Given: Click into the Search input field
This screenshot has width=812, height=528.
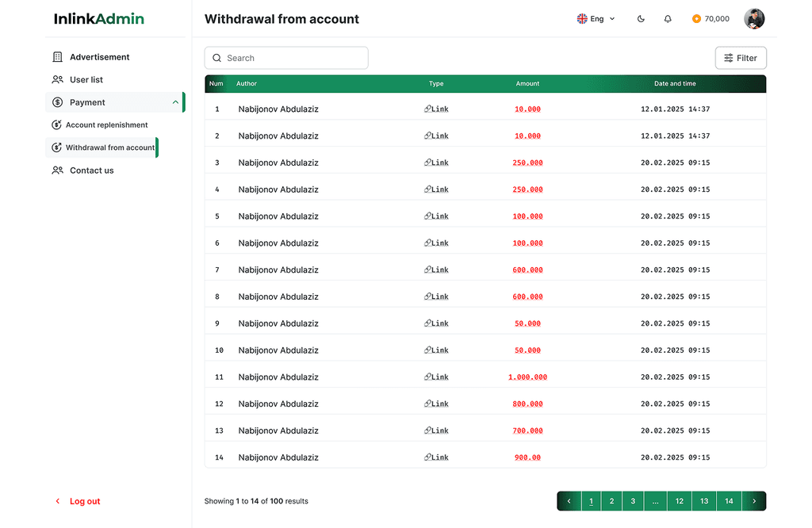Looking at the screenshot, I should 293,58.
